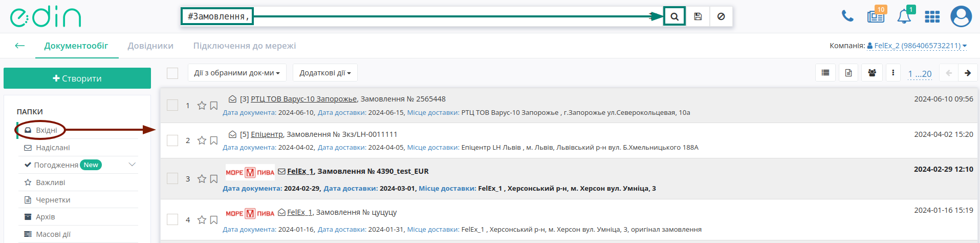Bookmark the order № 2565448 row
The image size is (980, 243).
tap(214, 106)
